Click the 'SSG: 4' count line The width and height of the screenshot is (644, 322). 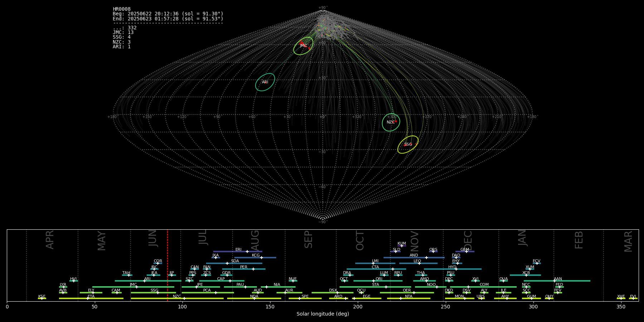point(122,37)
